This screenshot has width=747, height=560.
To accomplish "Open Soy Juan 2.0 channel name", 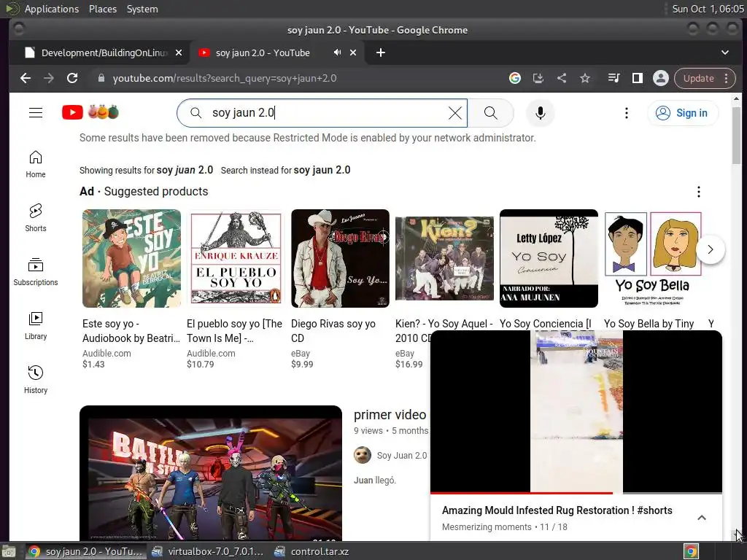I will [x=402, y=455].
